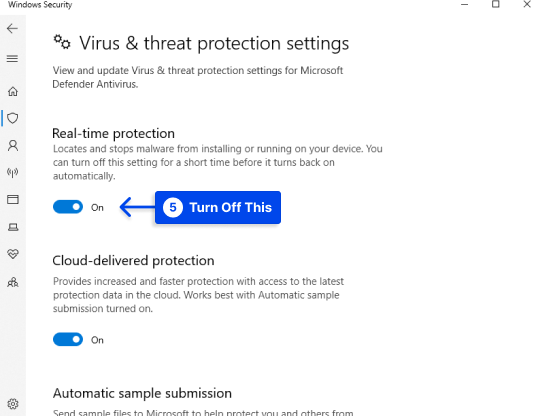This screenshot has height=416, width=538.
Task: Open Device security laptop icon
Action: click(x=13, y=227)
